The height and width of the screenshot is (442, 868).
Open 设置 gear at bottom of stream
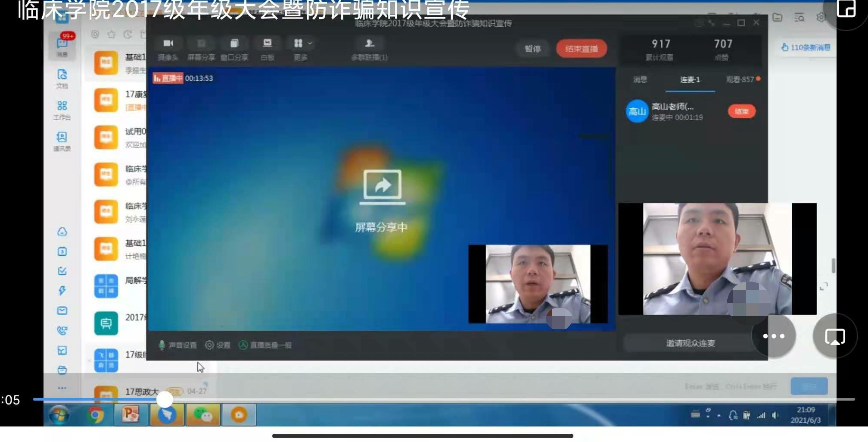[x=218, y=345]
